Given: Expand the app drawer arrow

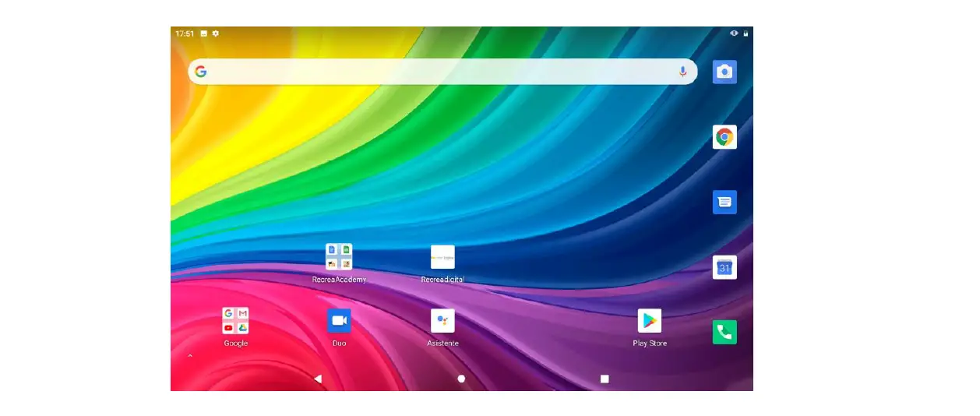Looking at the screenshot, I should pyautogui.click(x=190, y=356).
